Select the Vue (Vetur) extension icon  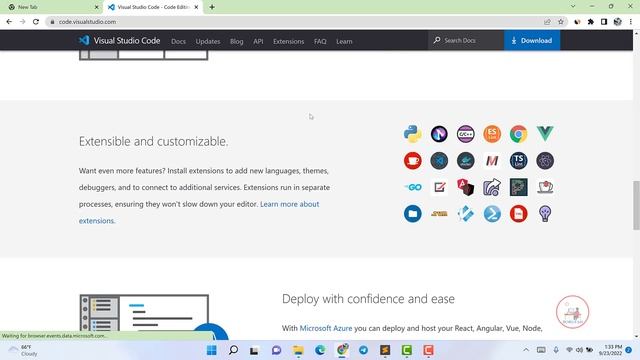[x=545, y=134]
